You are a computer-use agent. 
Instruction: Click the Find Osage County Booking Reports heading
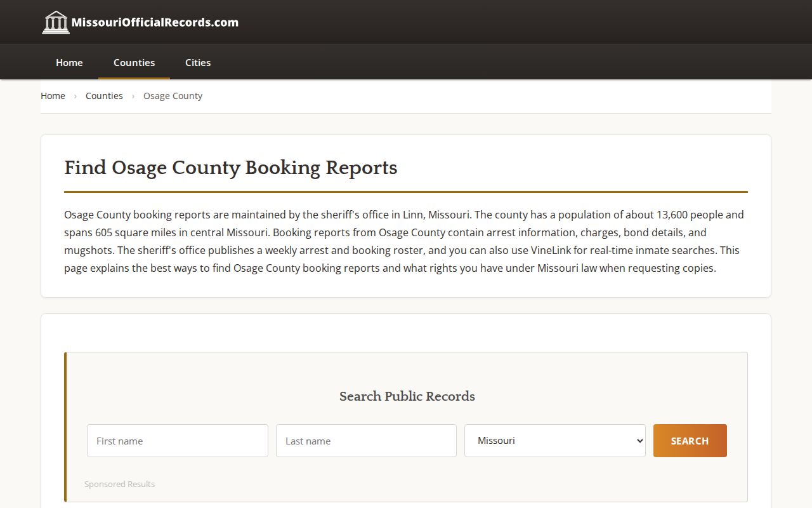231,168
